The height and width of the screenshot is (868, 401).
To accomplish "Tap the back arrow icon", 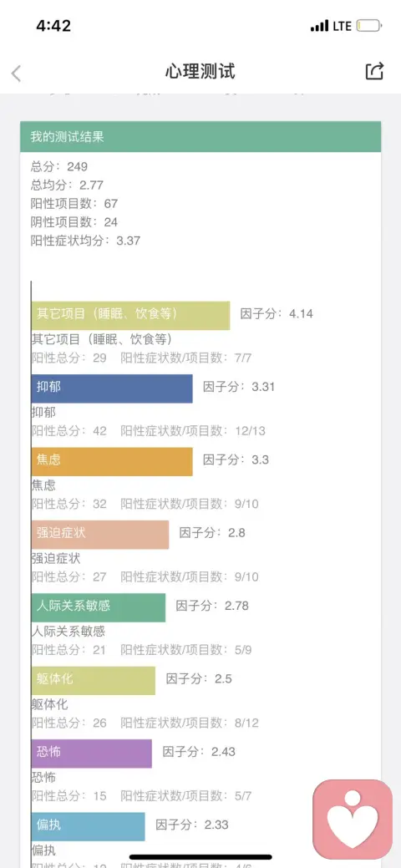I will point(16,73).
